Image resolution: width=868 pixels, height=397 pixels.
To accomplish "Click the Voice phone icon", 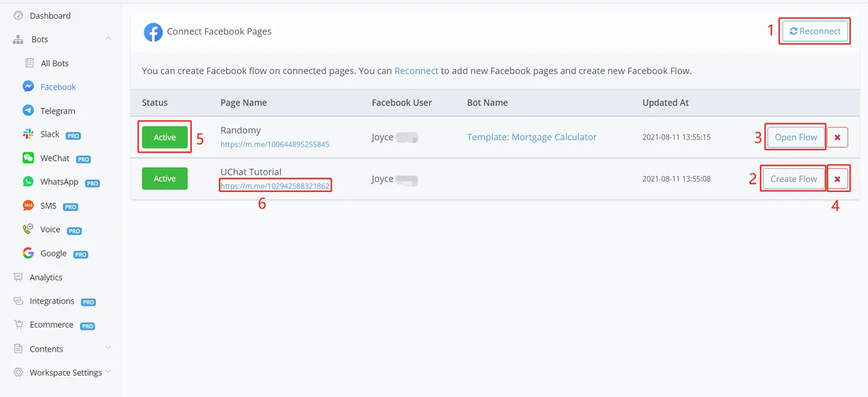I will click(x=29, y=229).
